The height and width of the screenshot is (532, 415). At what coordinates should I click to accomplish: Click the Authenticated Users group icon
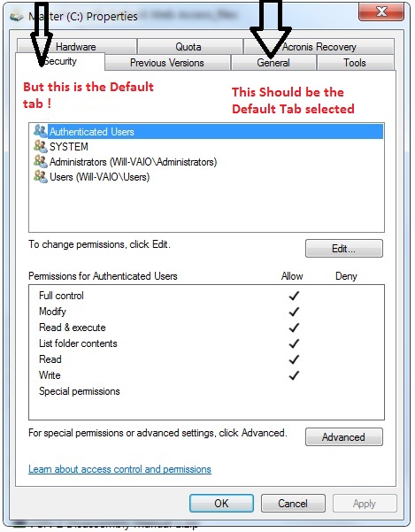tap(41, 131)
